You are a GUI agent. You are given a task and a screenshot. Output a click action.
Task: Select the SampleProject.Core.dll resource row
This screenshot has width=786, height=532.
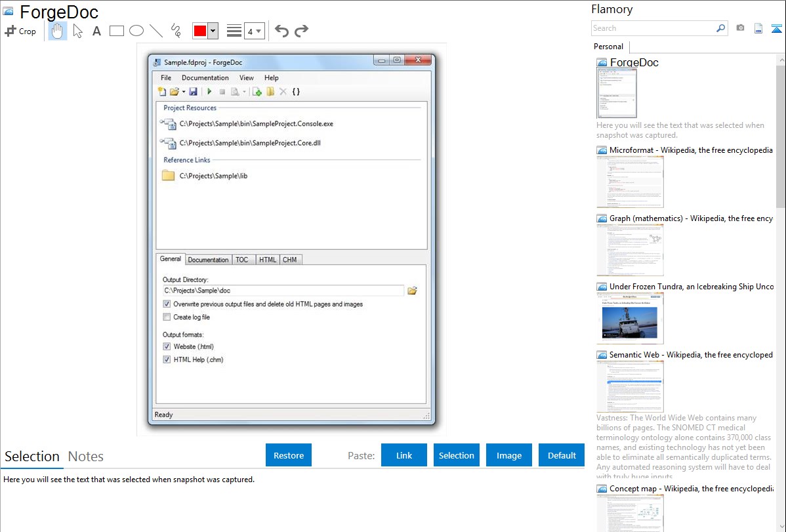(x=241, y=143)
